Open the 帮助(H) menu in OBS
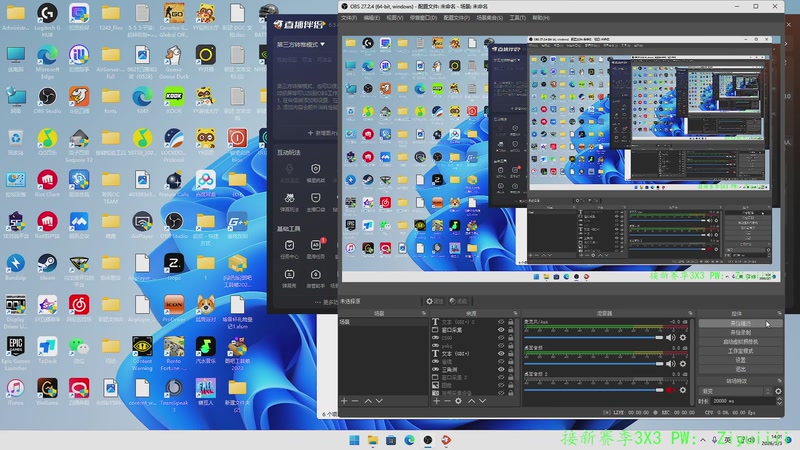 (541, 18)
